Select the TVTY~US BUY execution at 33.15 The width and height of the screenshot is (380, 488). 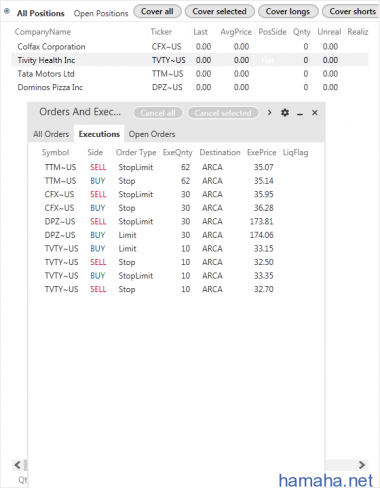[x=176, y=249]
